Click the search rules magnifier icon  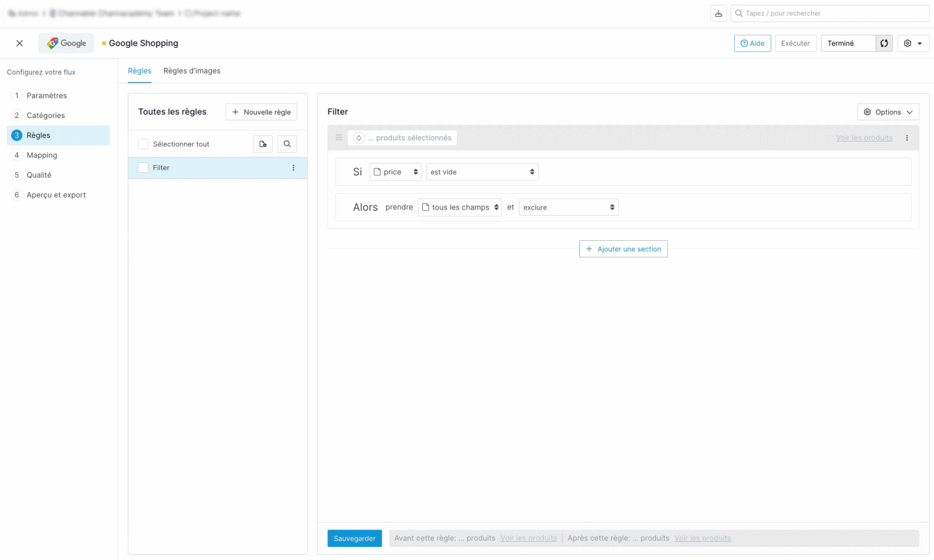coord(287,144)
